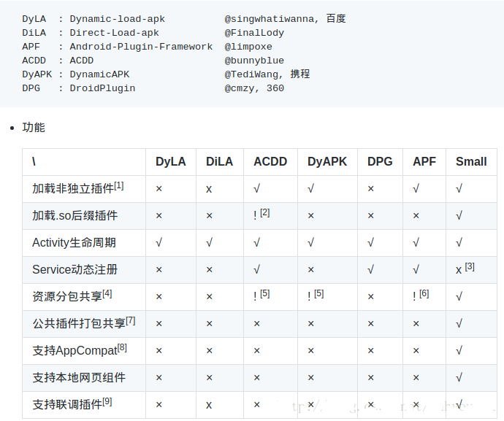Click the DPG column header
Image resolution: width=504 pixels, height=421 pixels.
pyautogui.click(x=380, y=162)
